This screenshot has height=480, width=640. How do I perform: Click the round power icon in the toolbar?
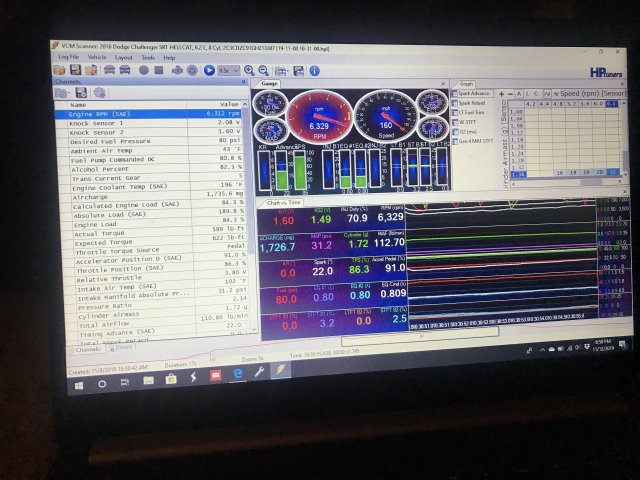point(192,71)
